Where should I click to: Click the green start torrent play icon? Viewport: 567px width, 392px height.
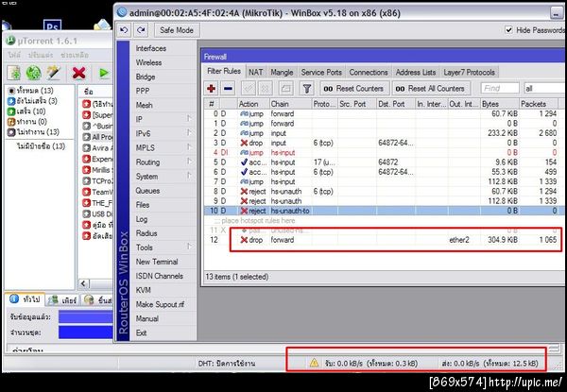point(103,73)
